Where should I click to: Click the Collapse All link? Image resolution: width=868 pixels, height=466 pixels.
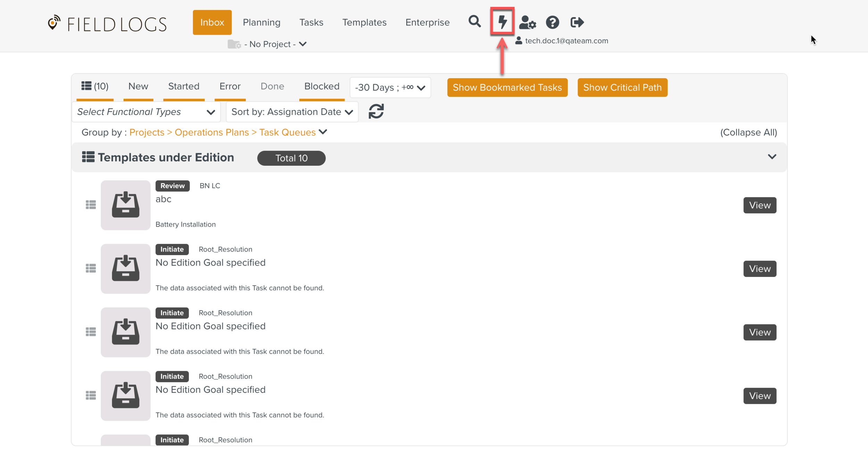(x=748, y=132)
